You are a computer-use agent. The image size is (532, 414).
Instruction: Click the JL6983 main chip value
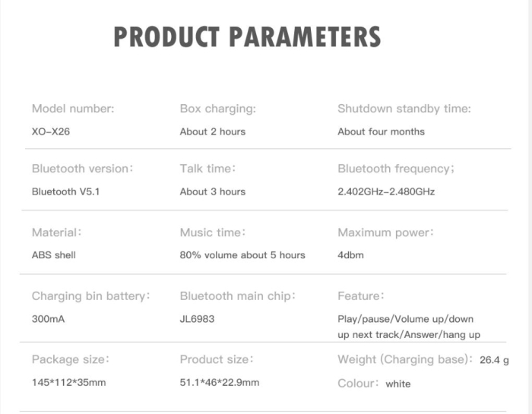[197, 318]
